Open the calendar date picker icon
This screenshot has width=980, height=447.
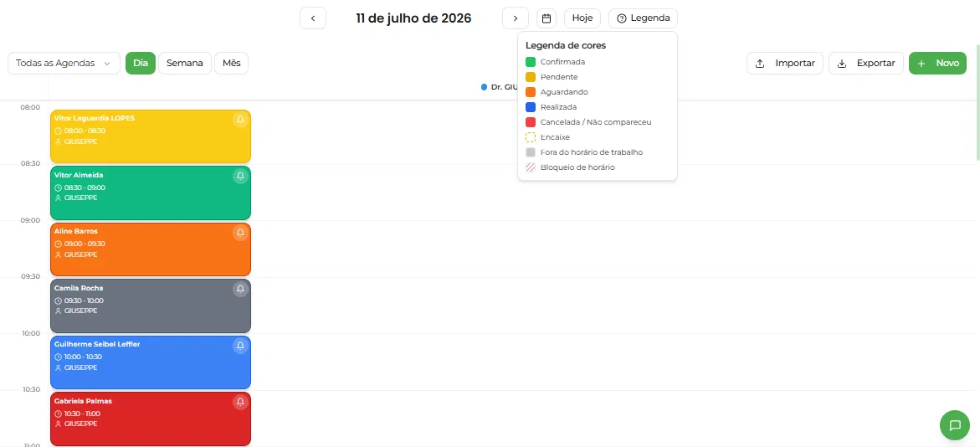546,18
